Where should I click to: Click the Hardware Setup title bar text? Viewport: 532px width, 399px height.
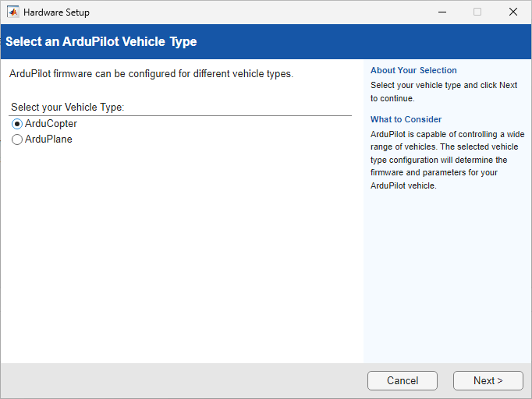point(56,12)
